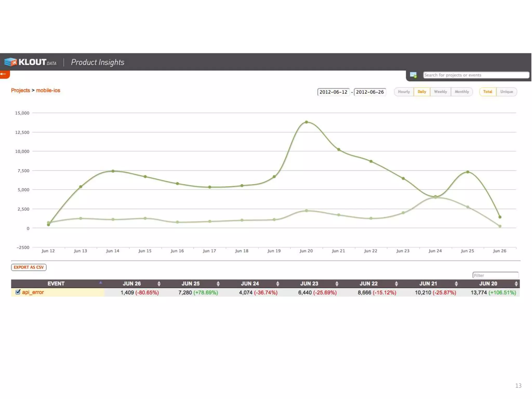Viewport: 532px width, 399px height.
Task: Select the Total count toggle
Action: coord(488,92)
